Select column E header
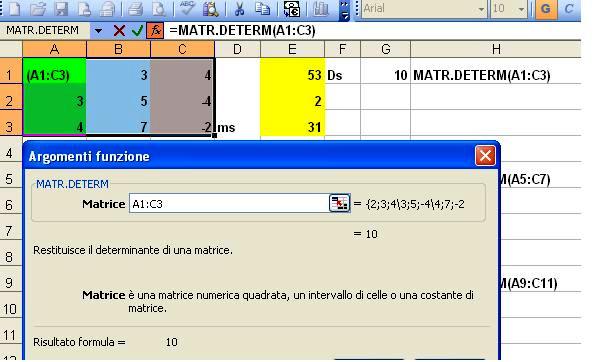The height and width of the screenshot is (362, 595). click(x=292, y=49)
